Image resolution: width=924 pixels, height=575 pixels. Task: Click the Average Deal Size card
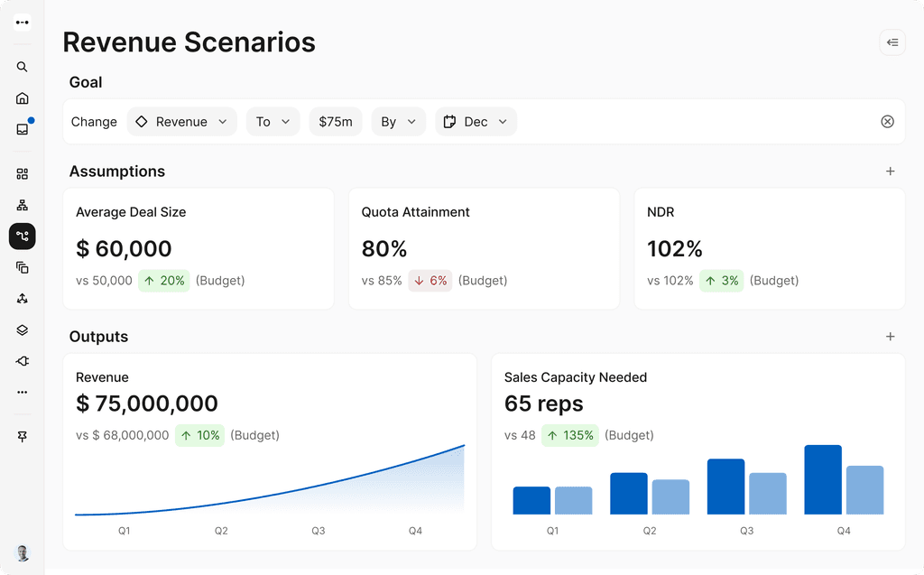pyautogui.click(x=199, y=248)
